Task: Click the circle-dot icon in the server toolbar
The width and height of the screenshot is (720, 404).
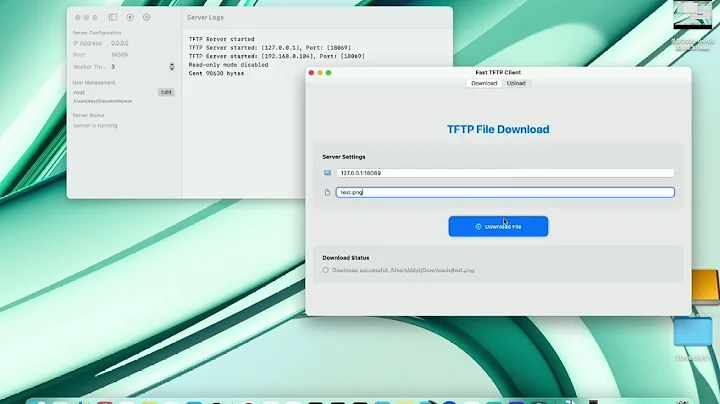Action: click(130, 17)
